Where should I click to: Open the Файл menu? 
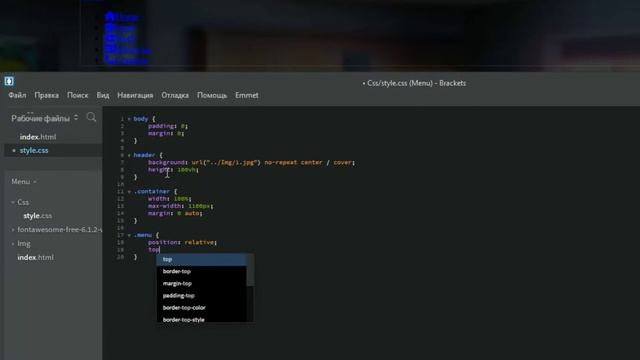(x=17, y=95)
